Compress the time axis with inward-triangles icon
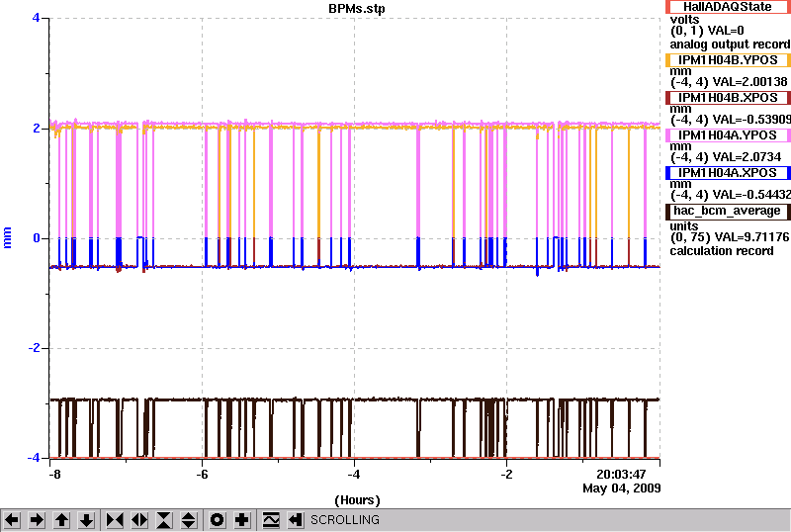Screen dimensions: 791x532 point(115,520)
